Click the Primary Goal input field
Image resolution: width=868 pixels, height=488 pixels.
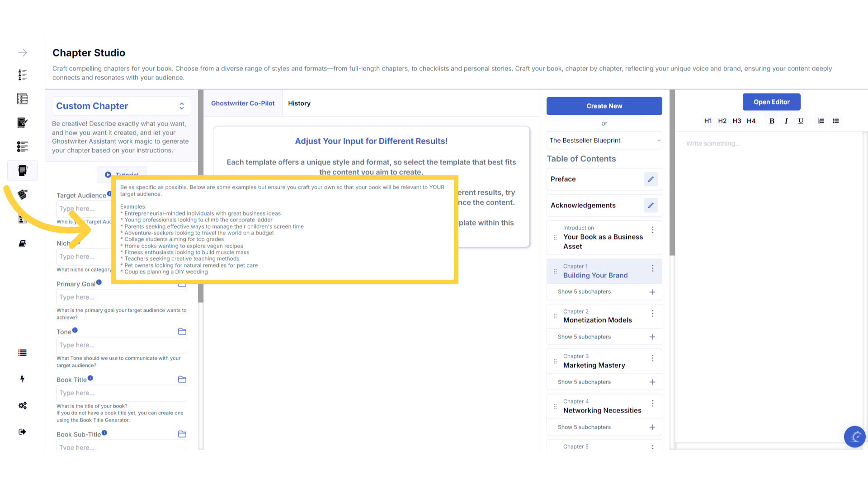pos(121,297)
